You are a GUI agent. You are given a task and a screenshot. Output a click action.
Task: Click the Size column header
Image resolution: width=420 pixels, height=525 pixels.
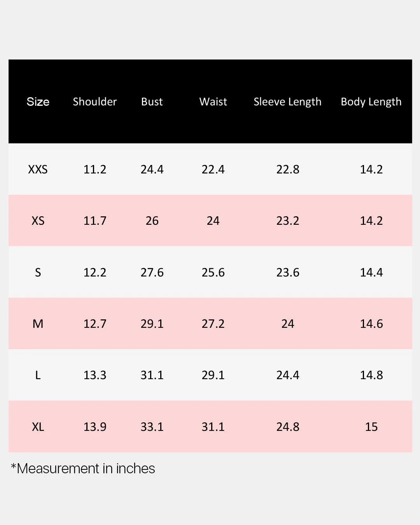pos(38,101)
